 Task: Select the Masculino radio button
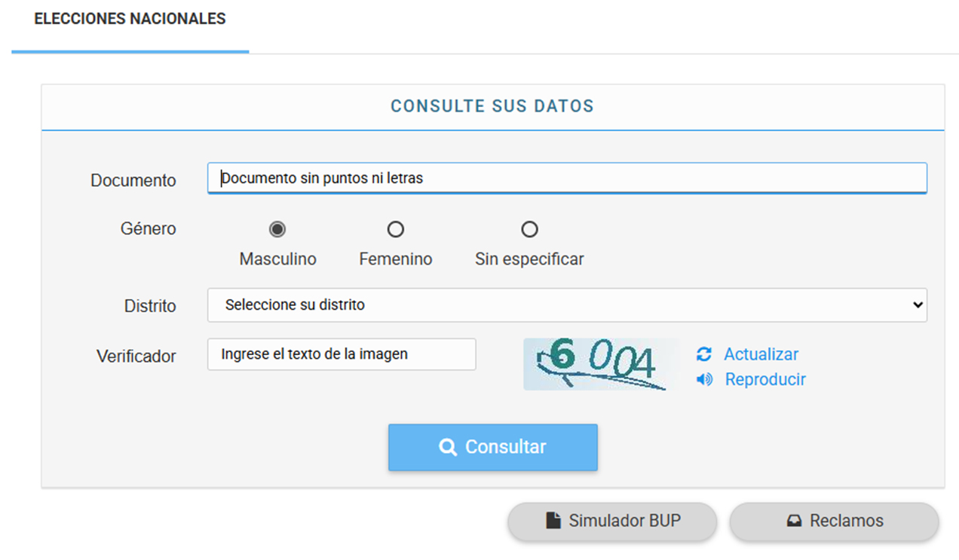[277, 229]
